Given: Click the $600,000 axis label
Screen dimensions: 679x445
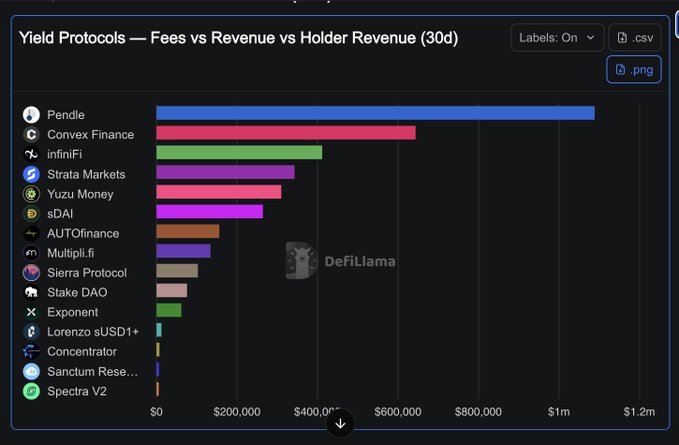Looking at the screenshot, I should coord(398,412).
